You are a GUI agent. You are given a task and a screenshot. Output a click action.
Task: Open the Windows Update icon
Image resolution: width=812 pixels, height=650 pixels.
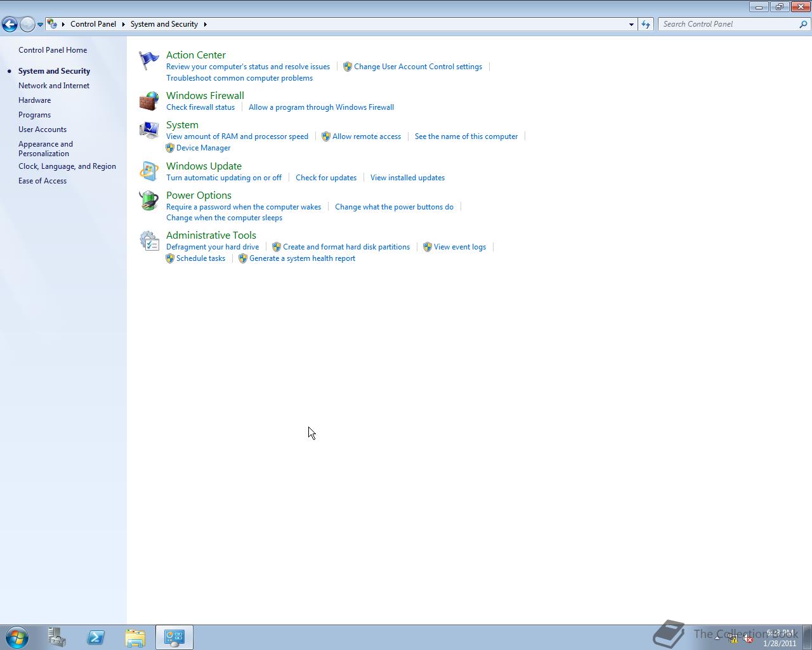149,171
